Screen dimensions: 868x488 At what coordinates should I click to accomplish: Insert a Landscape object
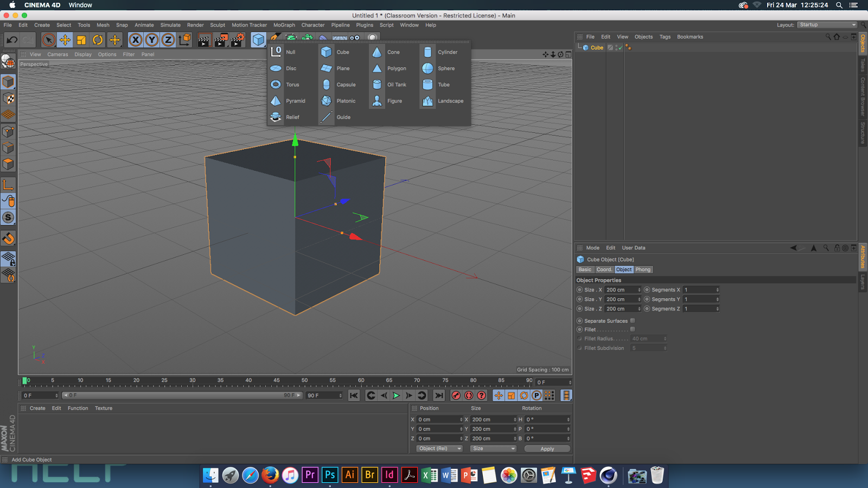(x=428, y=101)
